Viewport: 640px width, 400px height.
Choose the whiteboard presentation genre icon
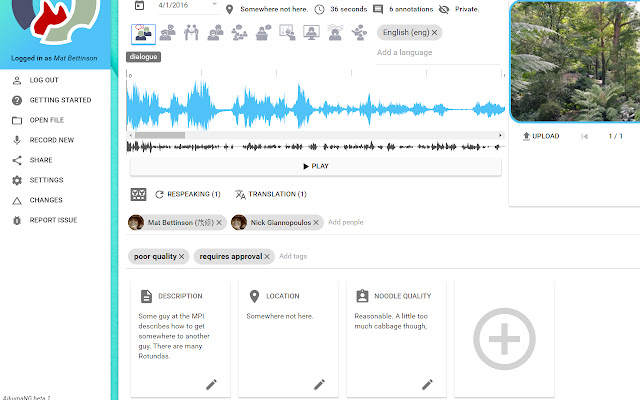coord(287,33)
